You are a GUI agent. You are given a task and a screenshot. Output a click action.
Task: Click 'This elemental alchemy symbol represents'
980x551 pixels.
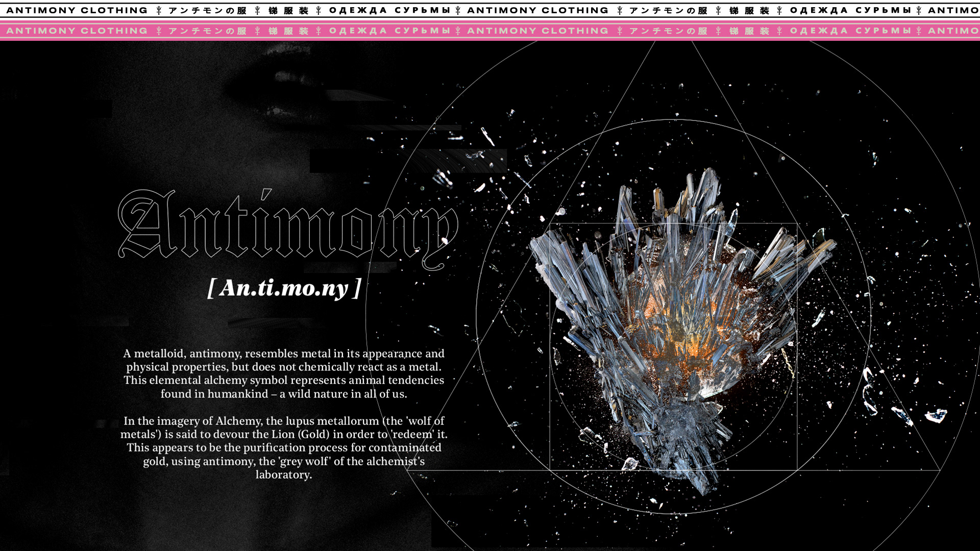click(235, 380)
